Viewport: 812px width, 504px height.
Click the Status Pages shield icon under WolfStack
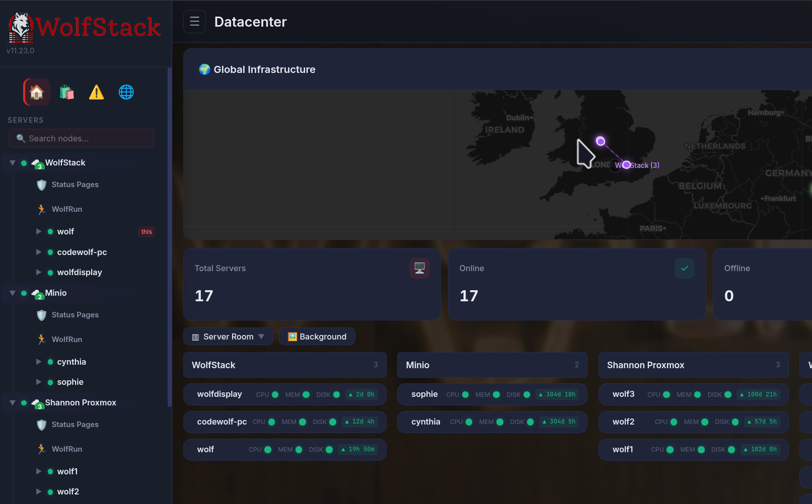pos(41,185)
